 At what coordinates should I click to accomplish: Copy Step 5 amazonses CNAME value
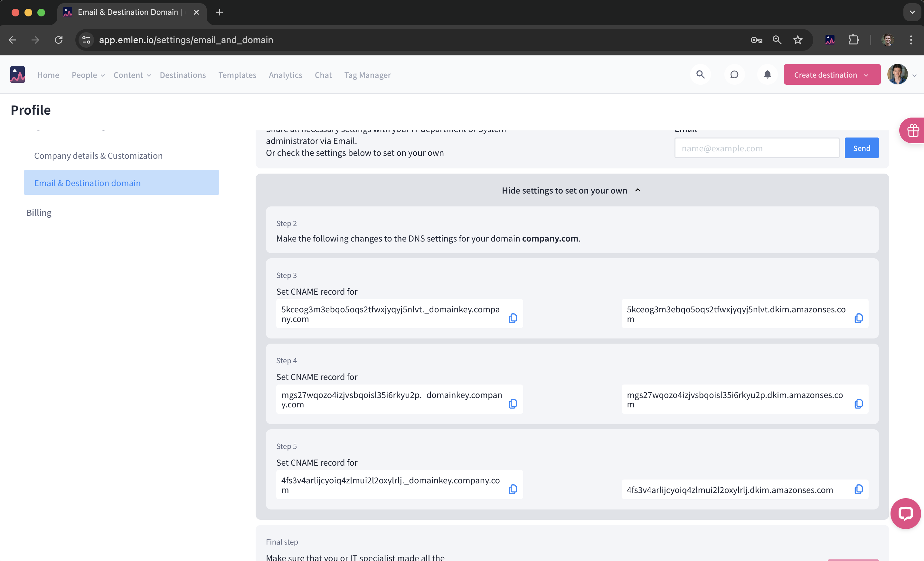click(858, 489)
